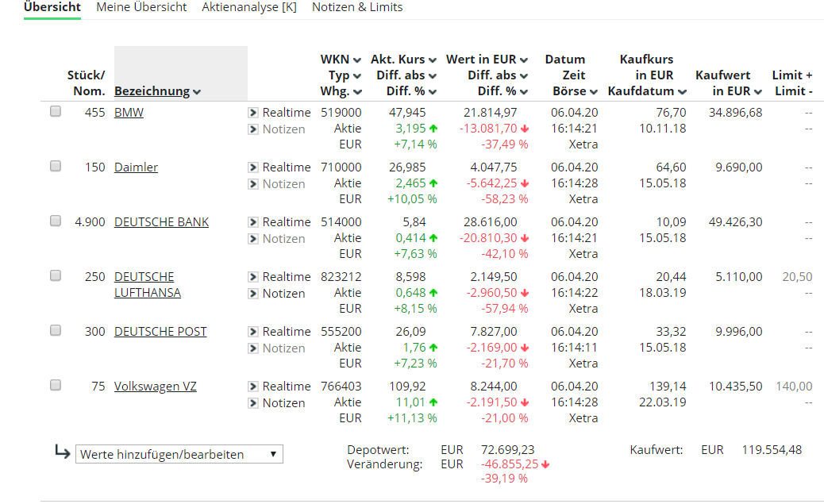The height and width of the screenshot is (504, 824).
Task: Sort by Kaufwert in EUR chevron
Action: pyautogui.click(x=758, y=92)
